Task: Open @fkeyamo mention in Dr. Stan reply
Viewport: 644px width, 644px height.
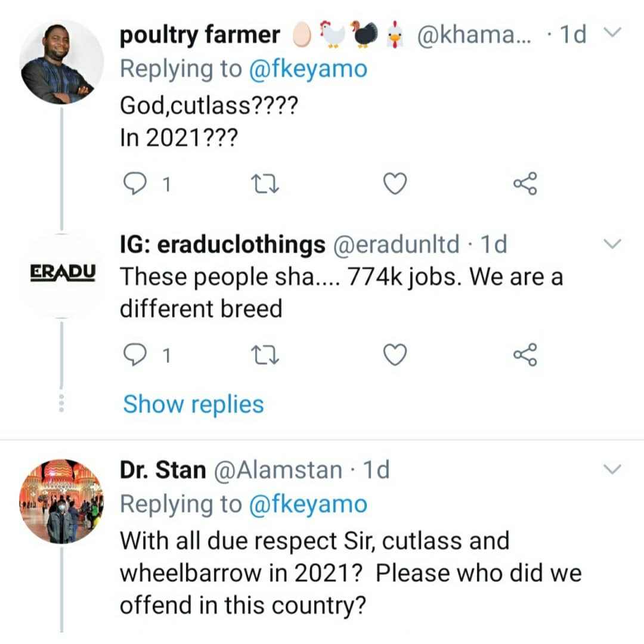Action: [308, 504]
